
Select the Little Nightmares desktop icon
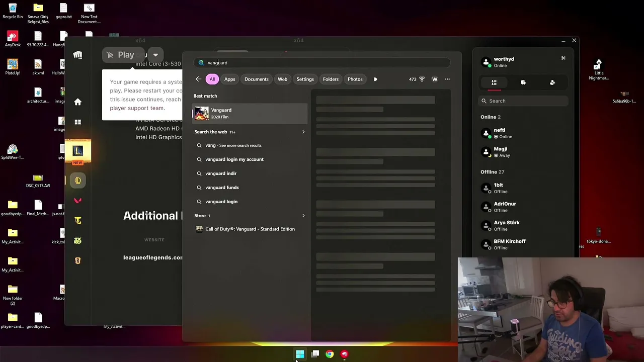coord(599,69)
